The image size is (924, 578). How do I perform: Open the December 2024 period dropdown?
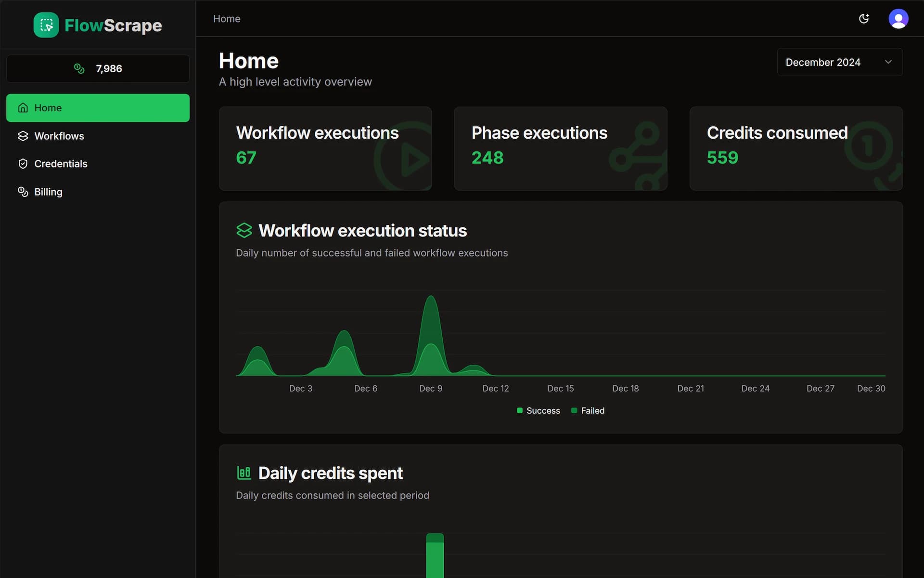click(x=839, y=62)
